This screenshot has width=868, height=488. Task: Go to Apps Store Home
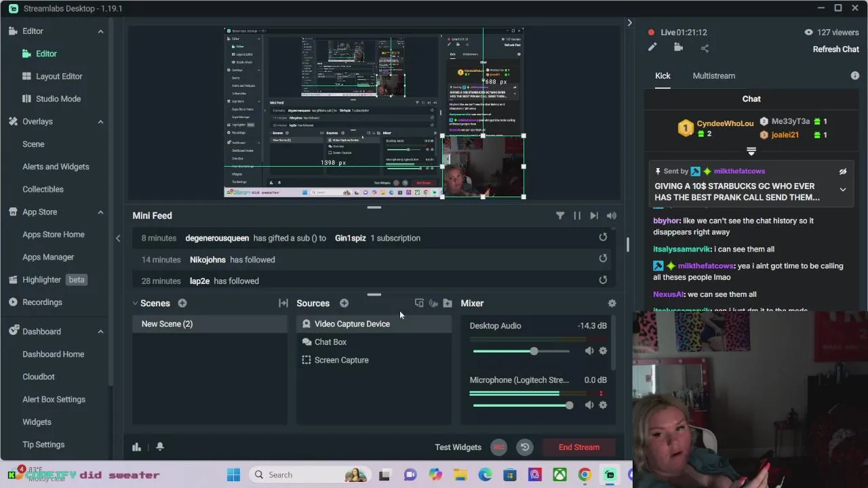tap(54, 235)
